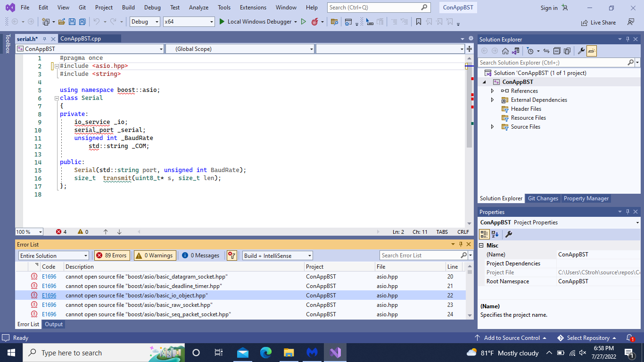Open the Analyze menu

pos(198,8)
